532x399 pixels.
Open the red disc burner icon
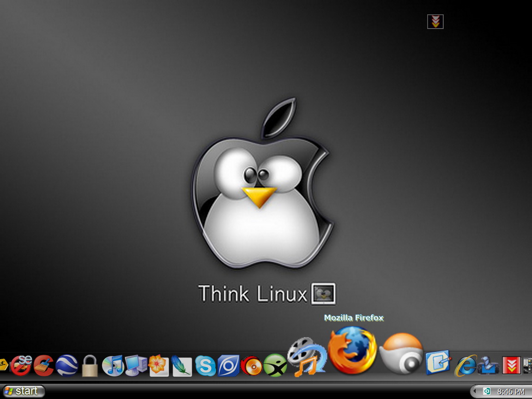pos(251,366)
